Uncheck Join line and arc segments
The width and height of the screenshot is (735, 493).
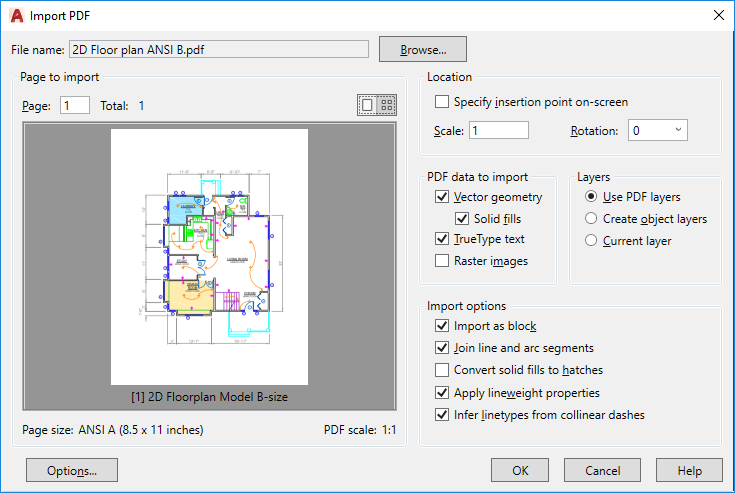[442, 348]
